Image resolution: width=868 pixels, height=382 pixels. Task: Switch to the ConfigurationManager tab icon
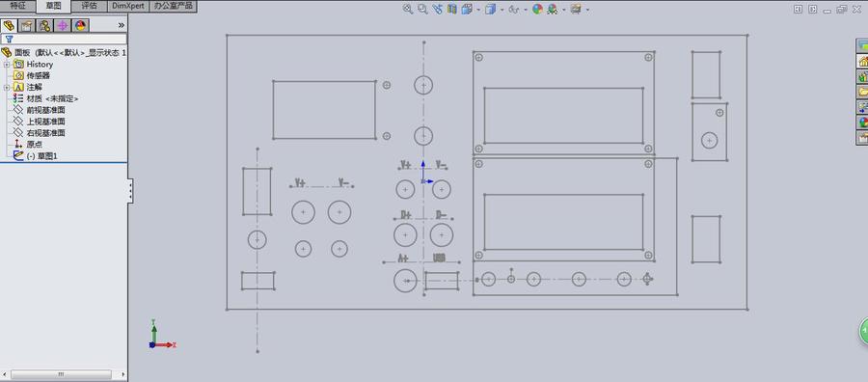click(44, 25)
